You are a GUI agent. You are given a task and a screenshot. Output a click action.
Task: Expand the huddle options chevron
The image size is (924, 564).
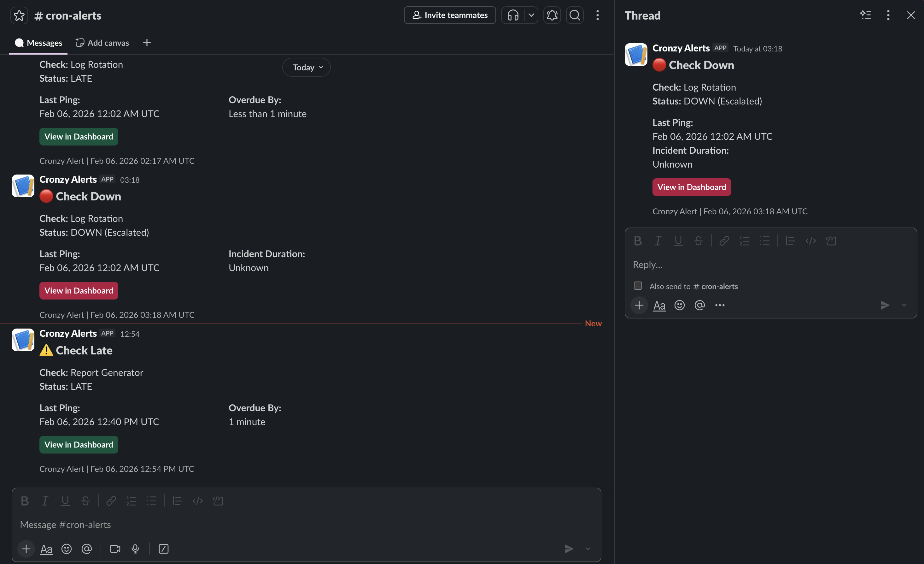tap(531, 15)
